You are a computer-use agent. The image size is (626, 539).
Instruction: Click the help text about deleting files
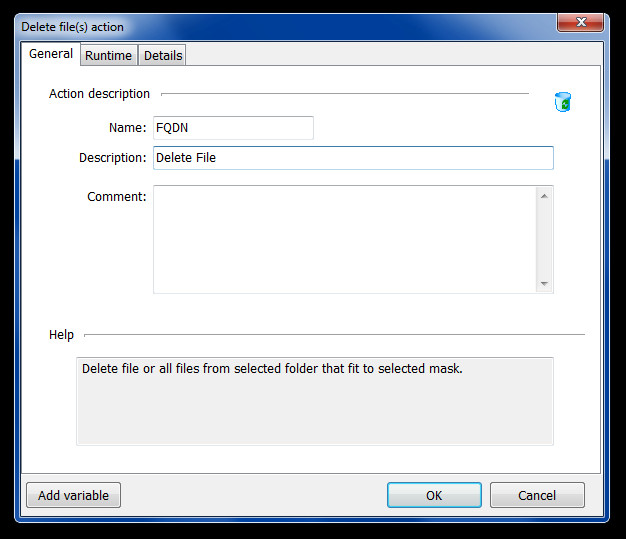point(272,369)
